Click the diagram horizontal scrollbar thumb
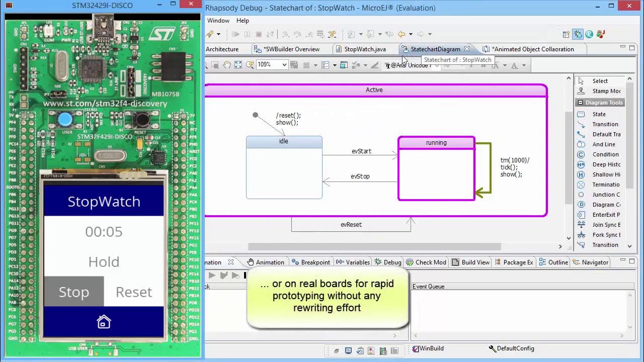This screenshot has width=644, height=362. click(x=374, y=246)
